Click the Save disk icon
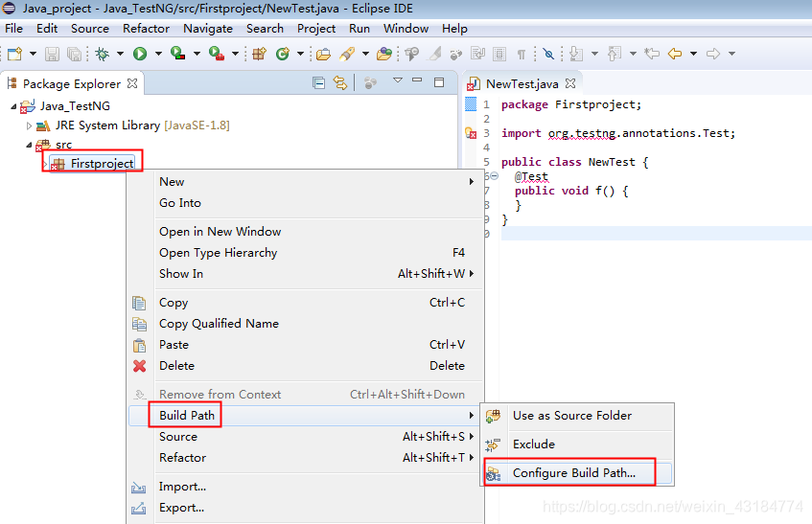Image resolution: width=812 pixels, height=524 pixels. click(52, 54)
